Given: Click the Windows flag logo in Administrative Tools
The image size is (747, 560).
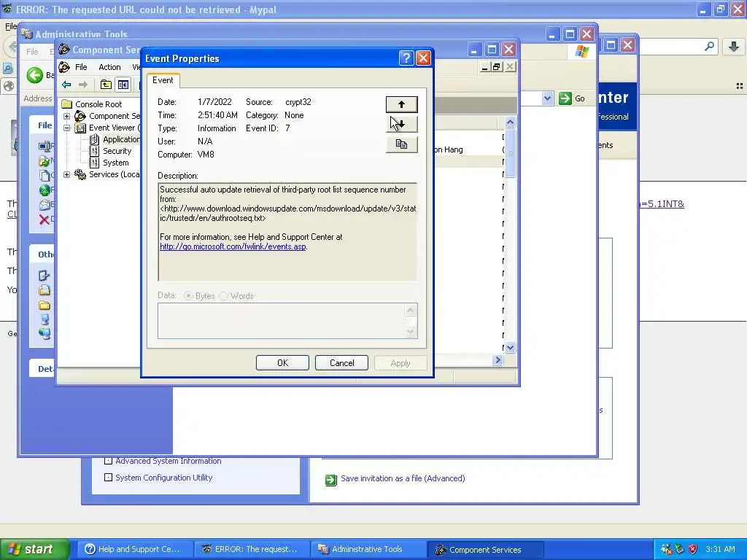Looking at the screenshot, I should [581, 51].
